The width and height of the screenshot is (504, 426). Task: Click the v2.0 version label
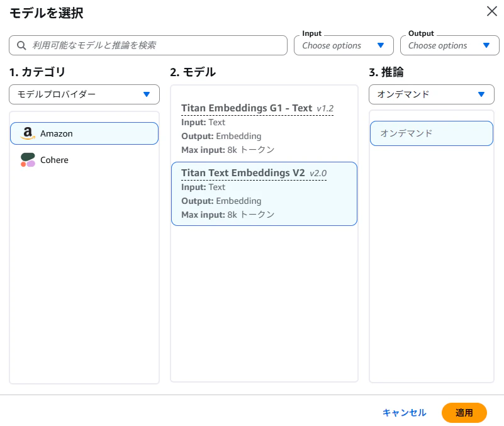(318, 174)
